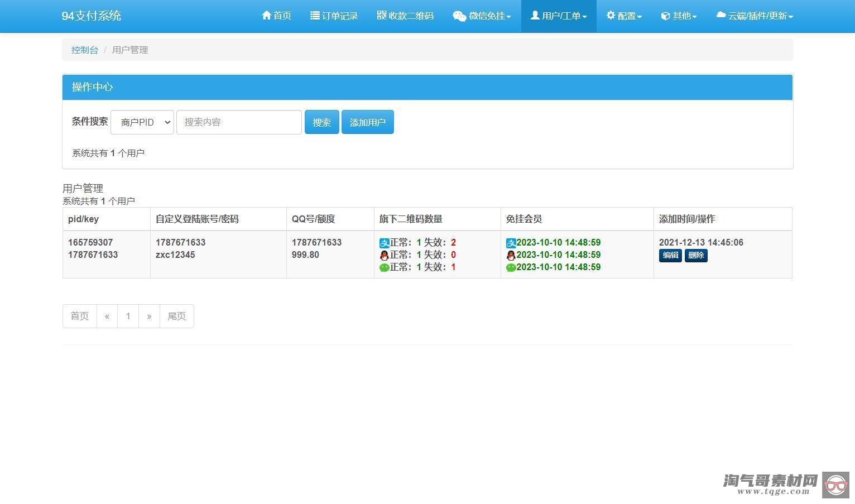
Task: Click the WeChat icon in 免挂会员 column
Action: (x=511, y=268)
